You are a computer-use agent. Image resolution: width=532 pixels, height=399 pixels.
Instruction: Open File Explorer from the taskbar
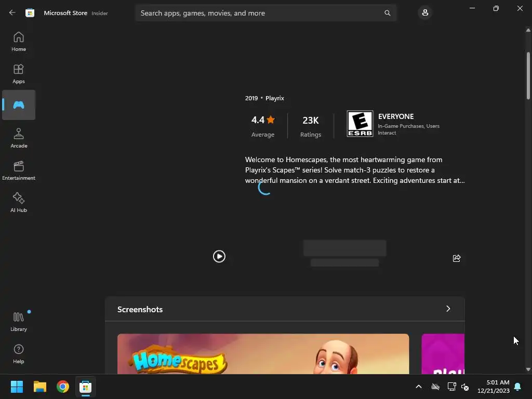pos(39,387)
